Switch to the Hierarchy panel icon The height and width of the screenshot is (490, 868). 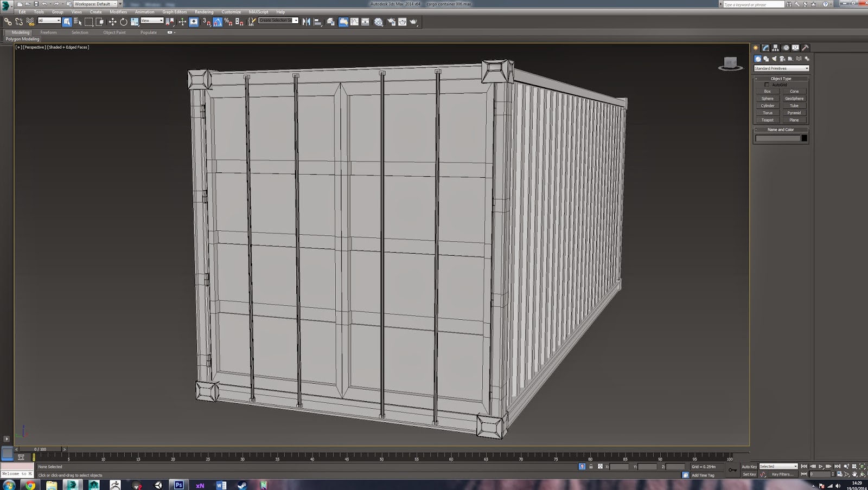click(x=775, y=48)
